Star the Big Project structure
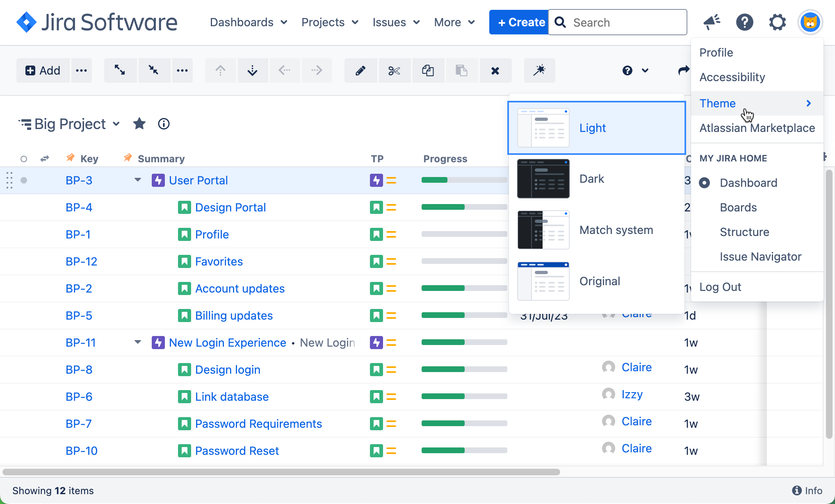835x504 pixels. (139, 124)
